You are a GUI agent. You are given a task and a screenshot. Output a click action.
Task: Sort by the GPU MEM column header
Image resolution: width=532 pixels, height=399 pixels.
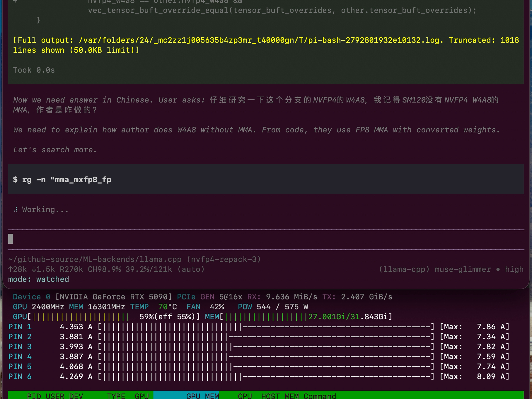click(x=202, y=395)
